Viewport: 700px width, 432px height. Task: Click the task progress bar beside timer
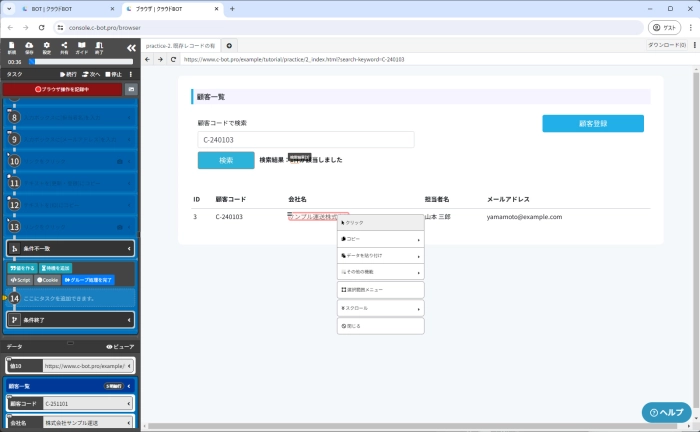click(82, 62)
